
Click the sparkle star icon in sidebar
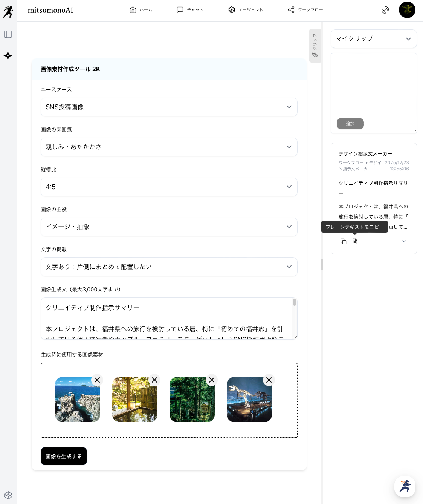pyautogui.click(x=8, y=56)
